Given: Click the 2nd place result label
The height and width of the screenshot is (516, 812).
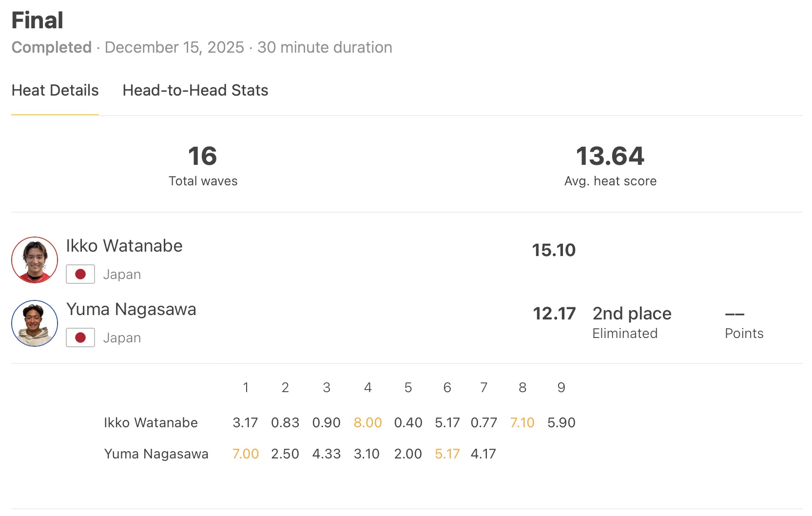Looking at the screenshot, I should pyautogui.click(x=632, y=314).
